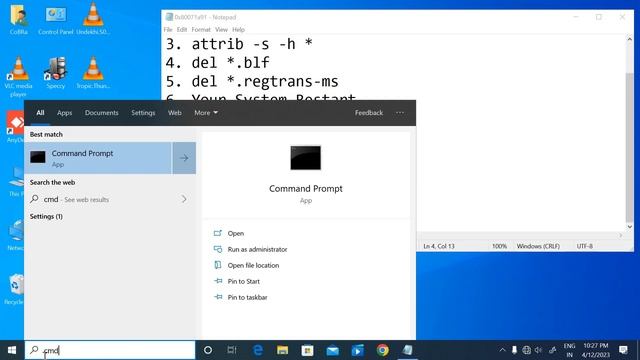Viewport: 640px width, 360px height.
Task: Open Notepad Help menu
Action: pos(238,30)
